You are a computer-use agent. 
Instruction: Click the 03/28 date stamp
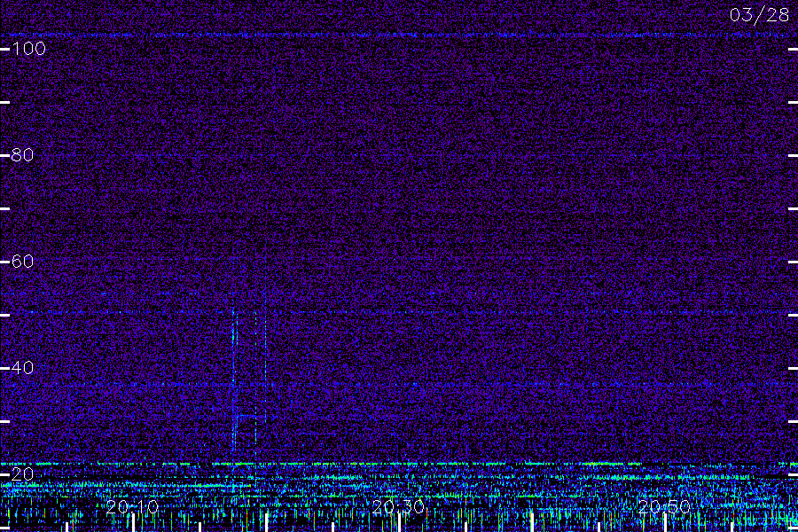point(759,15)
